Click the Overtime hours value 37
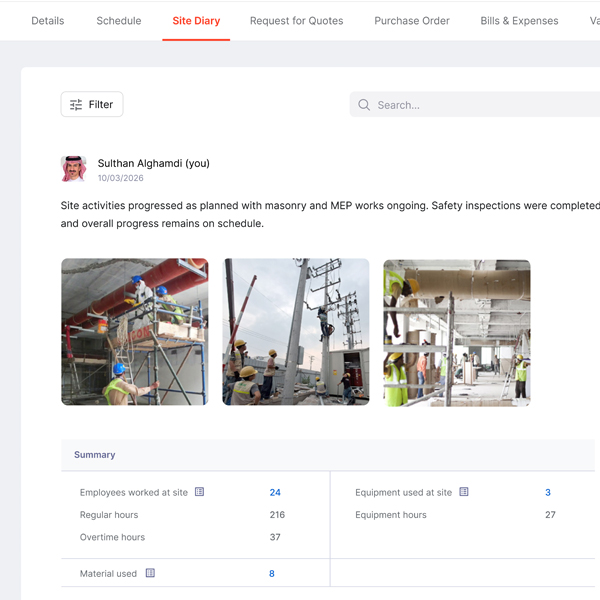 point(275,537)
